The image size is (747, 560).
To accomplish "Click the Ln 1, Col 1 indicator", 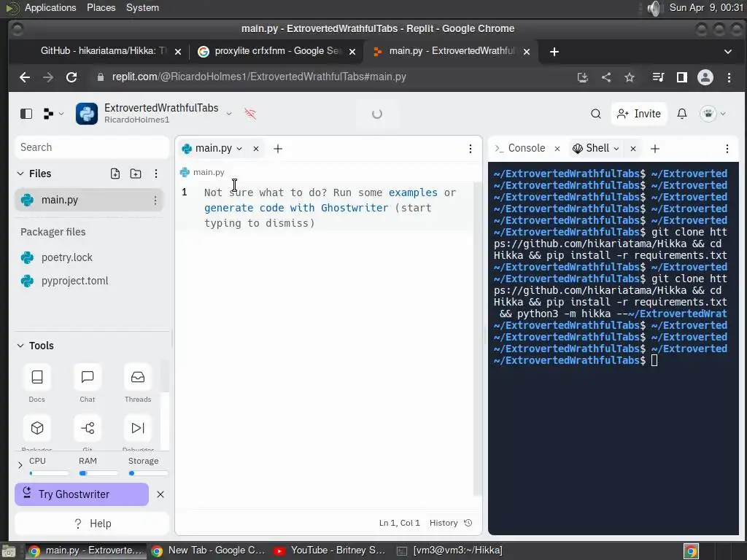I will [399, 523].
